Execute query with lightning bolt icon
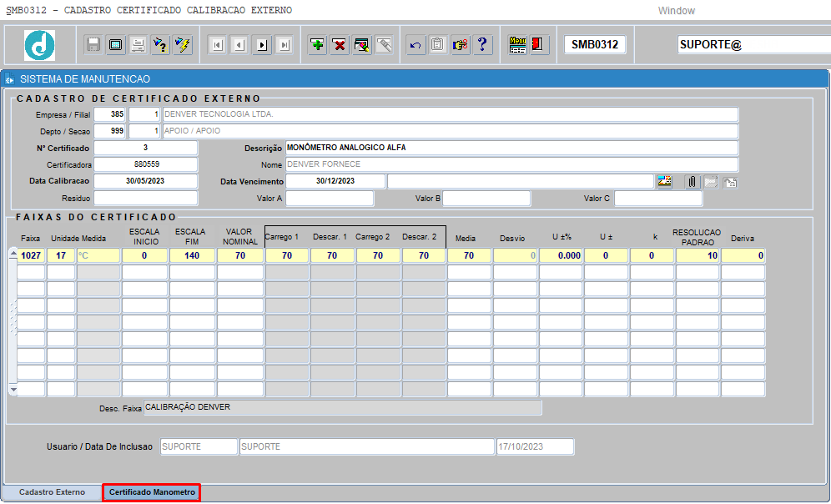This screenshot has width=831, height=504. click(x=183, y=45)
